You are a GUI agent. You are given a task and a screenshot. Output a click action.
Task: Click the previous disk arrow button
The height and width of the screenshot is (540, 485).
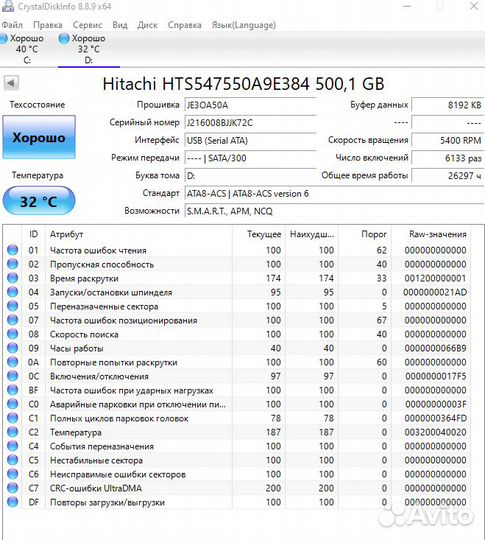click(11, 83)
